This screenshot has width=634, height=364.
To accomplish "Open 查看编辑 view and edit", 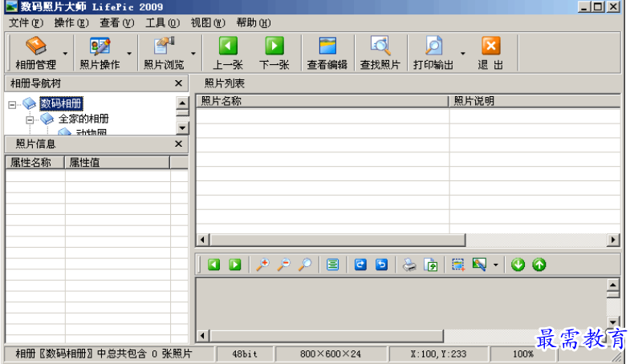I will click(327, 53).
